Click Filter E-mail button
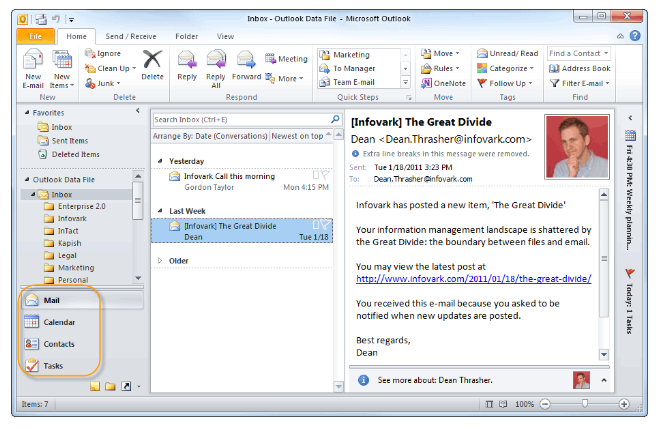The image size is (659, 429). [580, 83]
